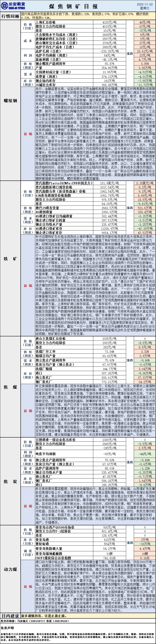Click the 秦皇岛港 inventory row

(42, 540)
